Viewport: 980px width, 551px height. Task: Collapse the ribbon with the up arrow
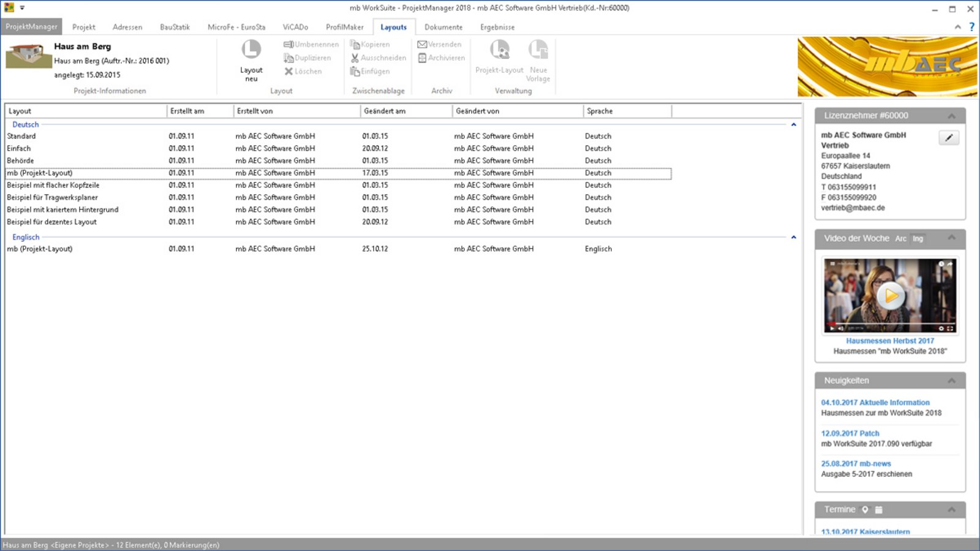(x=957, y=27)
